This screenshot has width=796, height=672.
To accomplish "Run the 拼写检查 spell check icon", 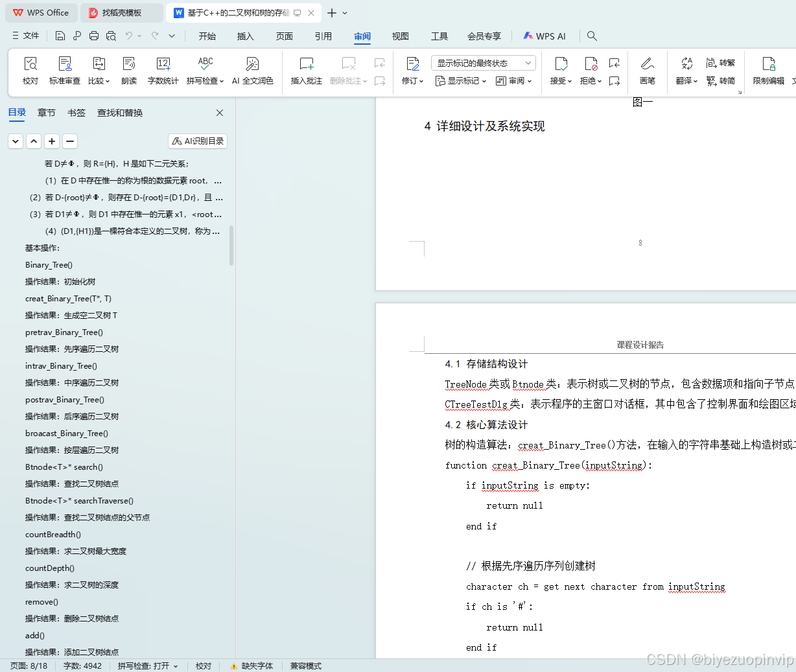I will tap(205, 64).
